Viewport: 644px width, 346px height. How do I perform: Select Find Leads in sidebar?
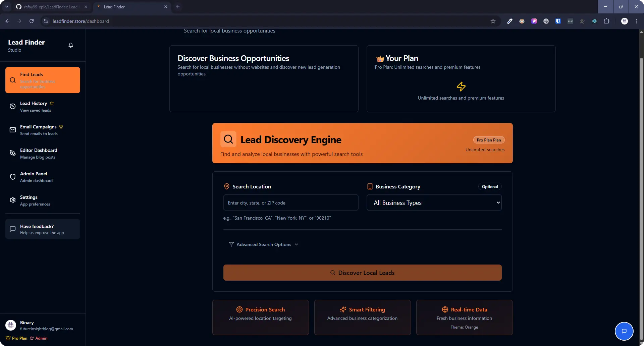tap(43, 80)
